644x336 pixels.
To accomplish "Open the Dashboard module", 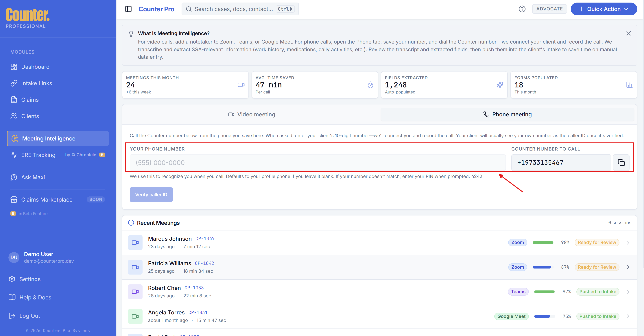I will pos(35,67).
